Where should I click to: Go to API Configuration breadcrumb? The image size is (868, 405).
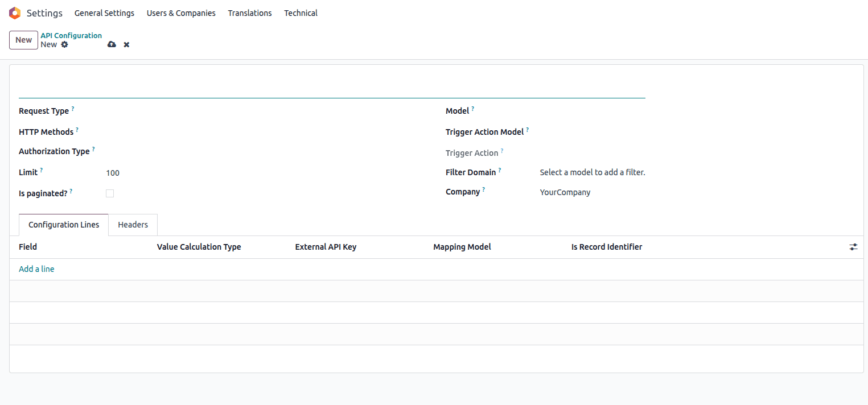click(x=71, y=35)
